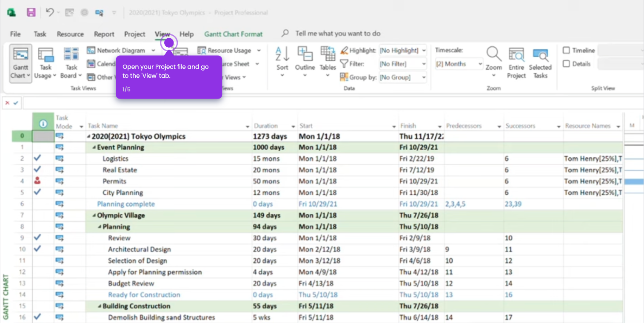Click the successors cell '23,39'
The image size is (644, 323).
pyautogui.click(x=533, y=204)
